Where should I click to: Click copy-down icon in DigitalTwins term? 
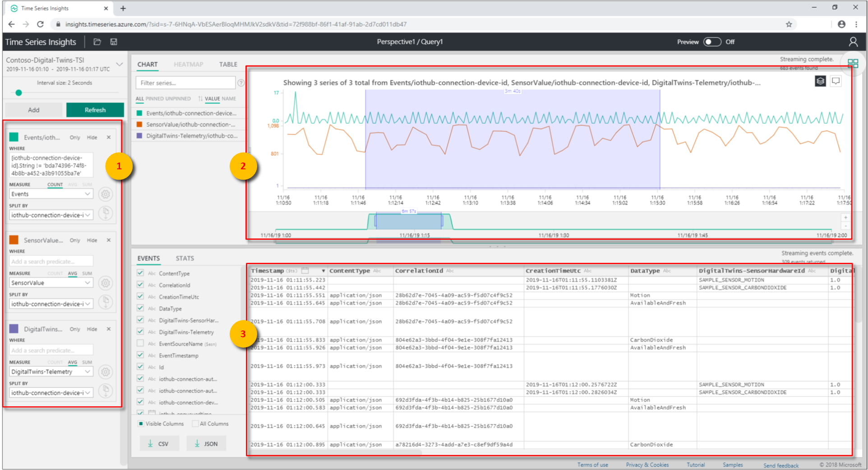(x=106, y=391)
